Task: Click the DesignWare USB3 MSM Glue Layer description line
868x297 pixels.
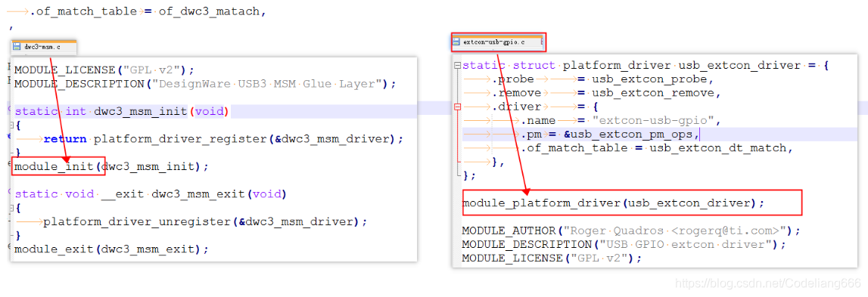Action: 205,84
